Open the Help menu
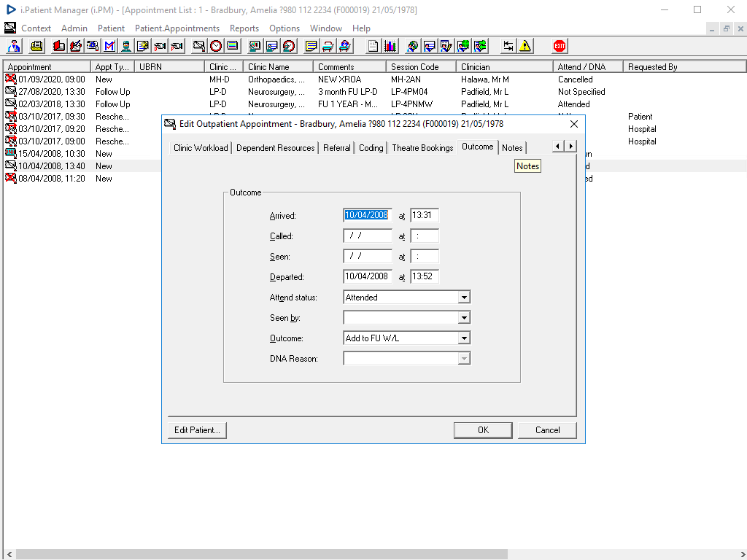Viewport: 747px width, 560px height. tap(361, 28)
